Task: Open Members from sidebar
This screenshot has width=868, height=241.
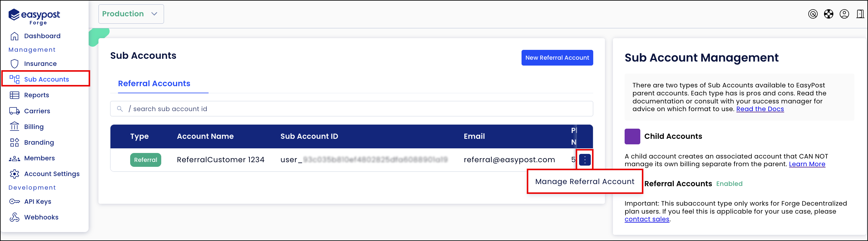Action: click(39, 158)
